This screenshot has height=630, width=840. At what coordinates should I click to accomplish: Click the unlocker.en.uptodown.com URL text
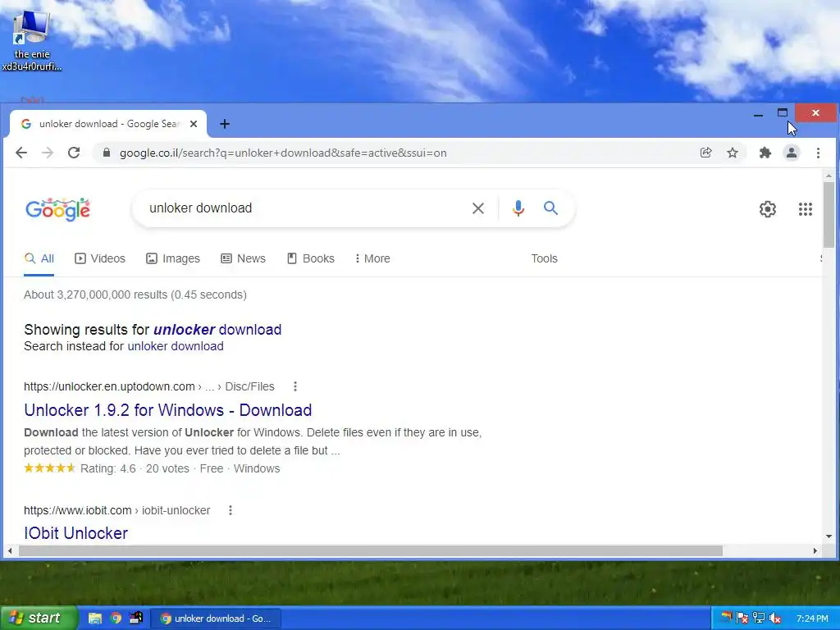tap(109, 386)
